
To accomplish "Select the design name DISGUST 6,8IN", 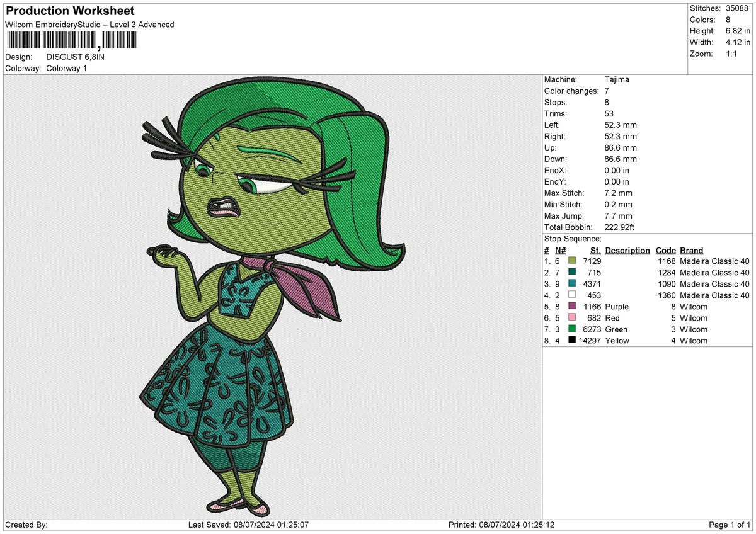I will (76, 57).
